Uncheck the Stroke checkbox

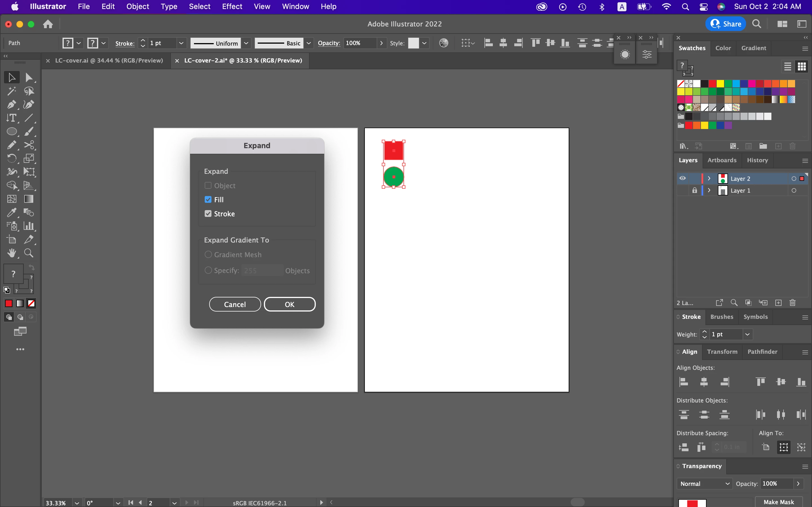coord(208,214)
